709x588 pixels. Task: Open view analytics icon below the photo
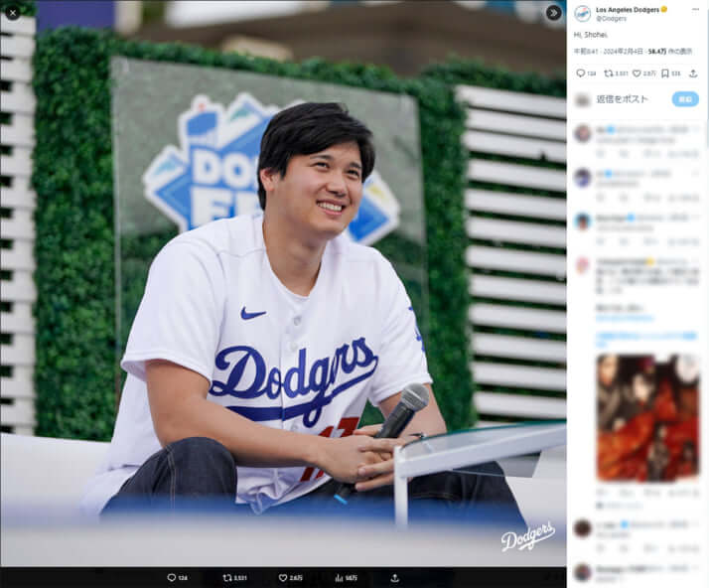[x=339, y=578]
